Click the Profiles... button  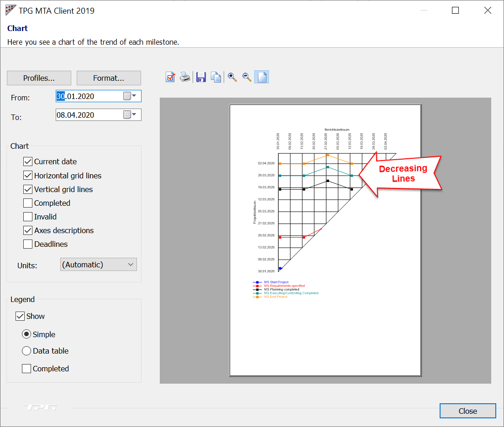pyautogui.click(x=39, y=78)
